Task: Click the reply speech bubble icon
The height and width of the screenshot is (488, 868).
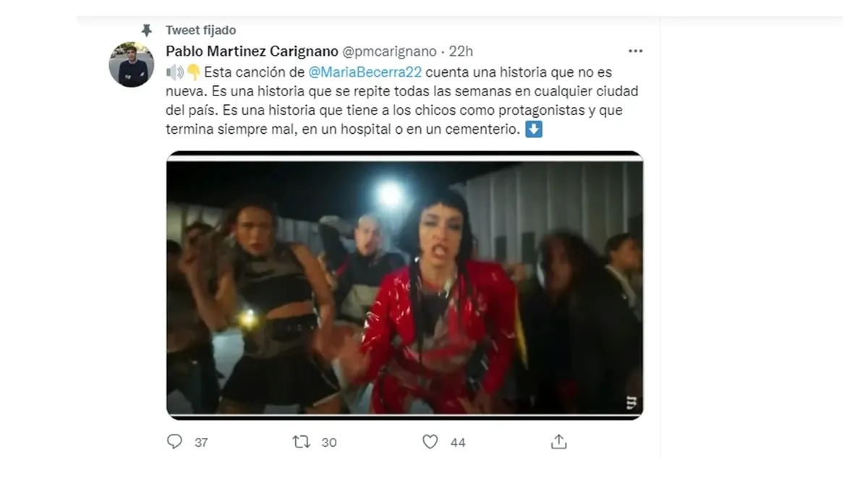Action: pyautogui.click(x=174, y=442)
